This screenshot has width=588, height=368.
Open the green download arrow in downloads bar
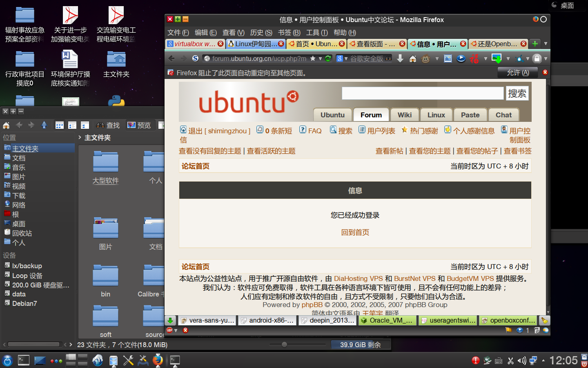pyautogui.click(x=170, y=321)
